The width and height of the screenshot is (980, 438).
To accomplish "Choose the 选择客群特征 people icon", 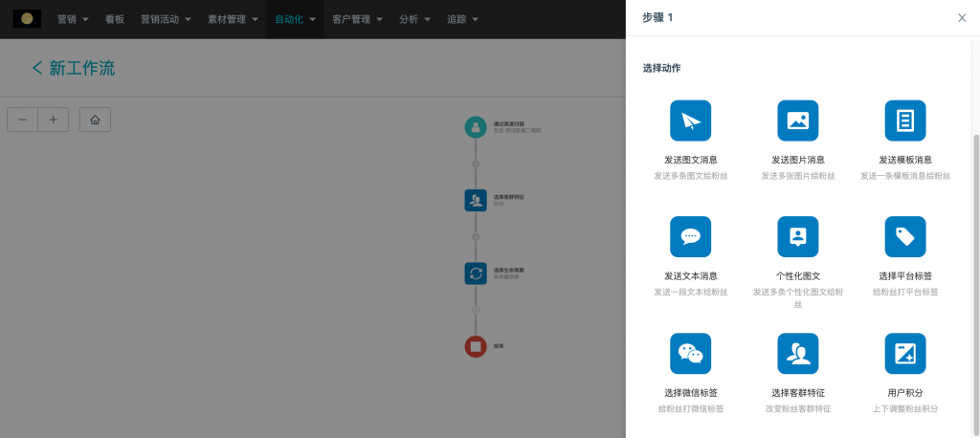I will point(797,353).
